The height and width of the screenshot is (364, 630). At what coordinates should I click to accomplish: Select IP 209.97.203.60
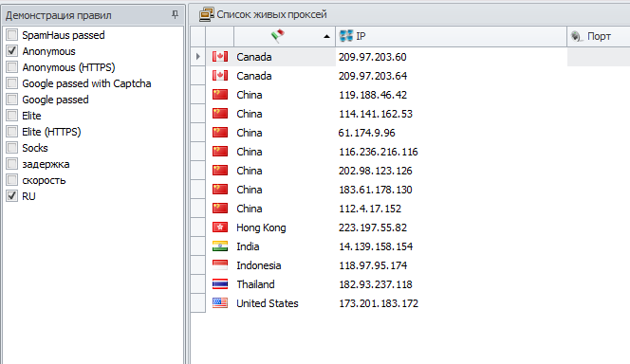tap(373, 57)
